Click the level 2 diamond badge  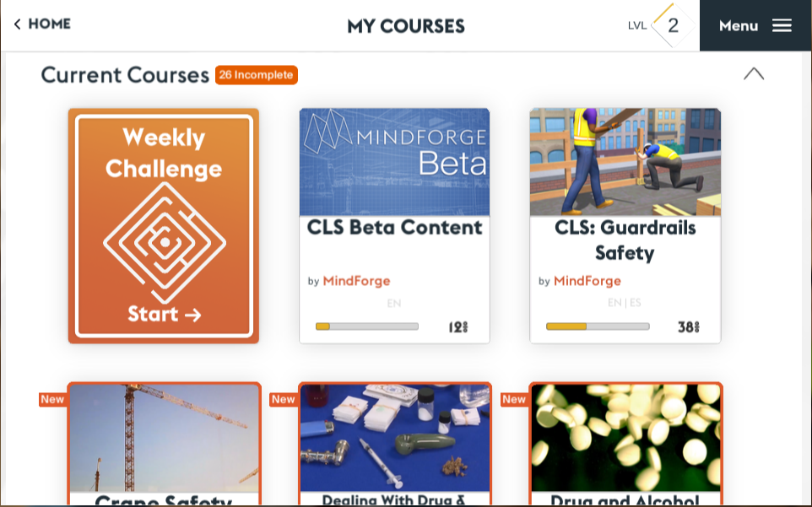point(673,25)
